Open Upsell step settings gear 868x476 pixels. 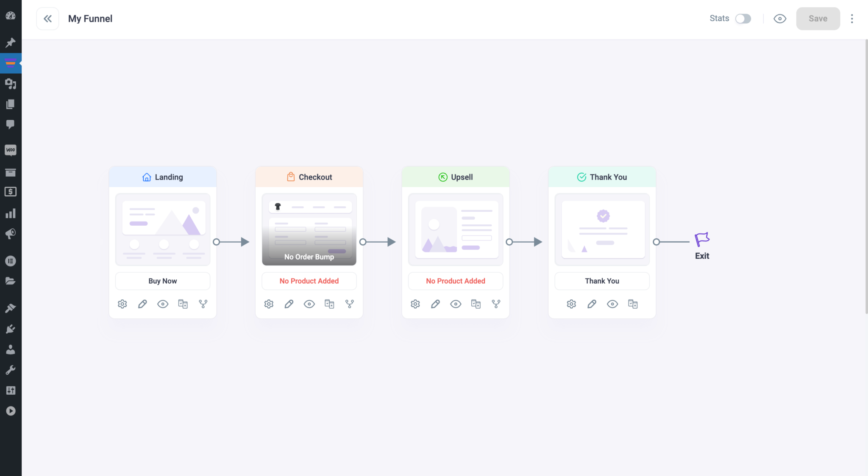point(415,304)
